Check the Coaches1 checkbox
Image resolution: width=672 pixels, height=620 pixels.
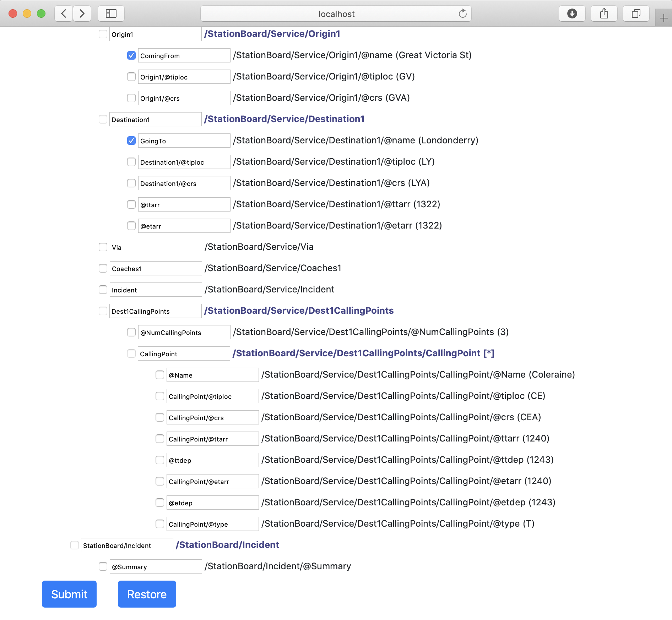pyautogui.click(x=103, y=268)
